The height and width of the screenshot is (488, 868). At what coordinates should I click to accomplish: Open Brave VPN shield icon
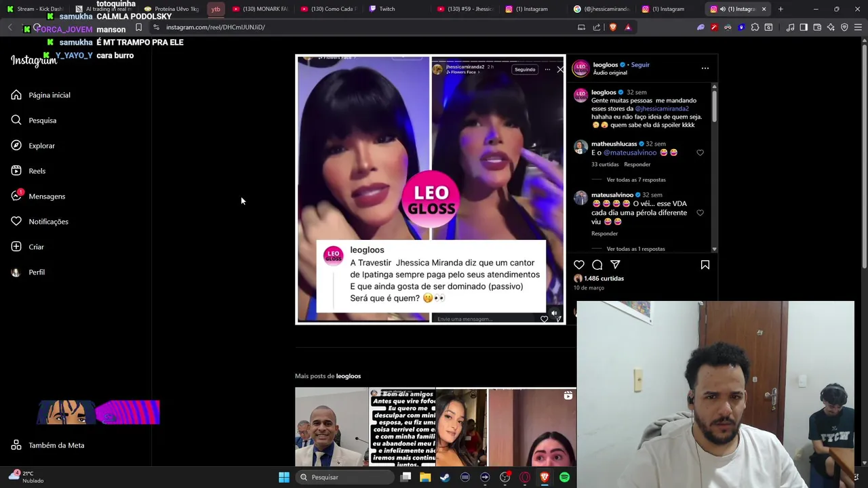(x=844, y=27)
